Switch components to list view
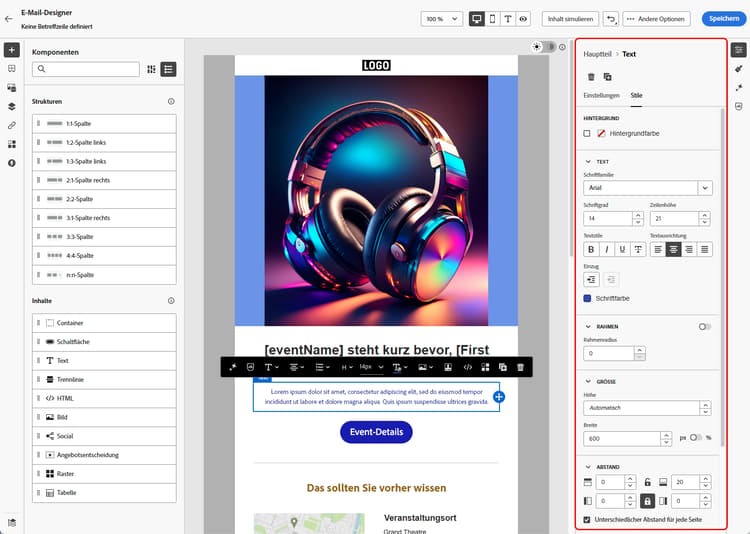This screenshot has height=534, width=750. coord(168,69)
